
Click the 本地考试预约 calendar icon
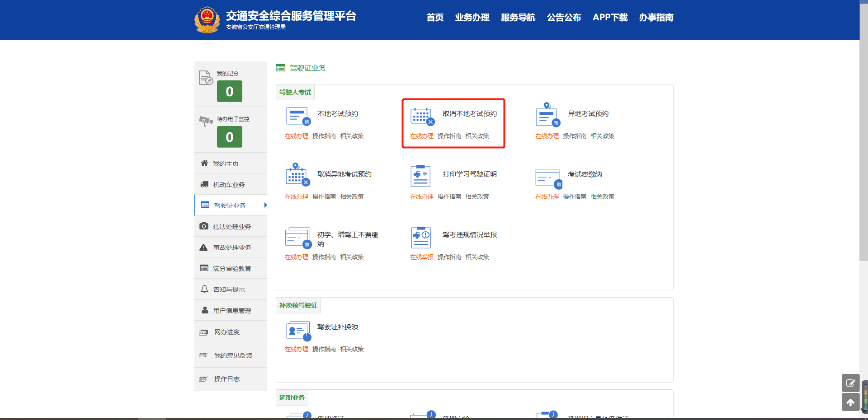(x=297, y=116)
